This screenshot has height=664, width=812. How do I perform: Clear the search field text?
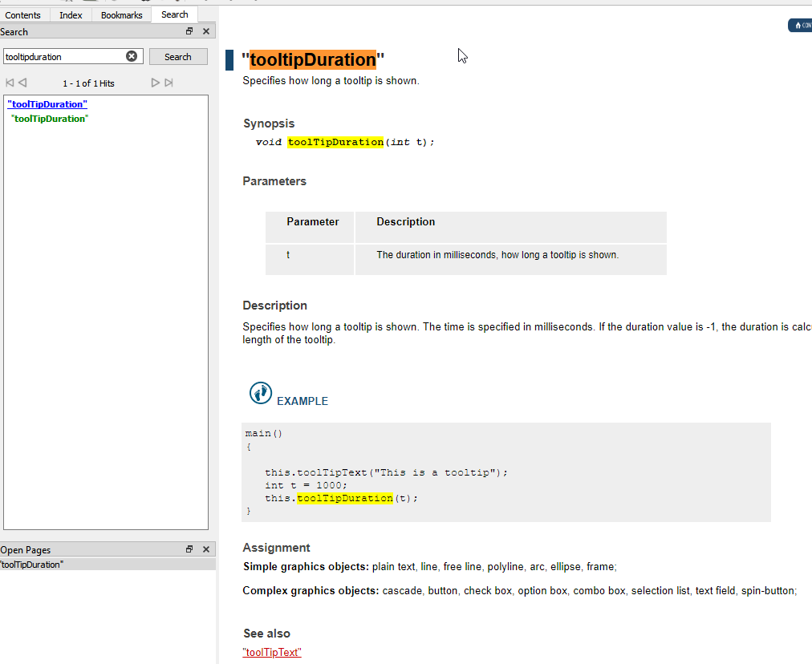pyautogui.click(x=132, y=56)
